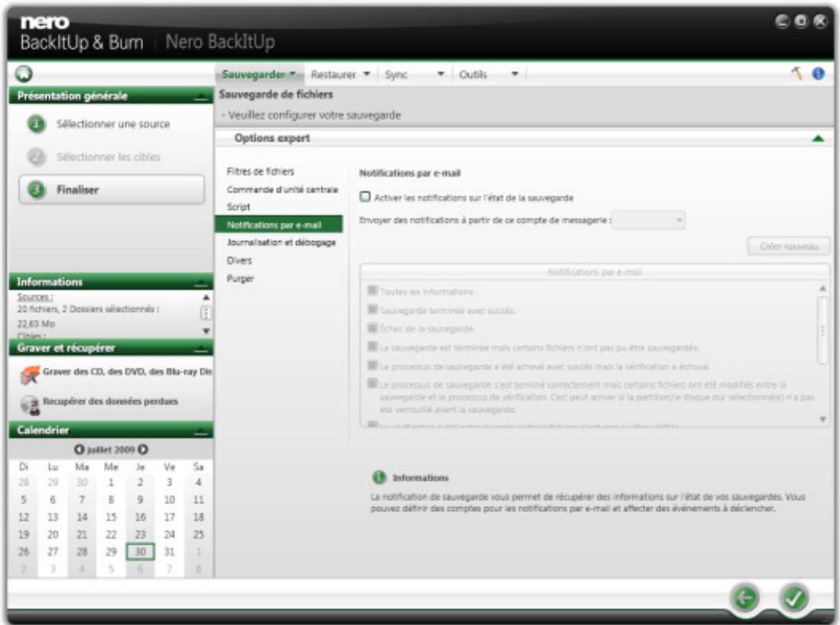Open the Outils dropdown arrow
Screen dimensions: 840x625
click(515, 74)
